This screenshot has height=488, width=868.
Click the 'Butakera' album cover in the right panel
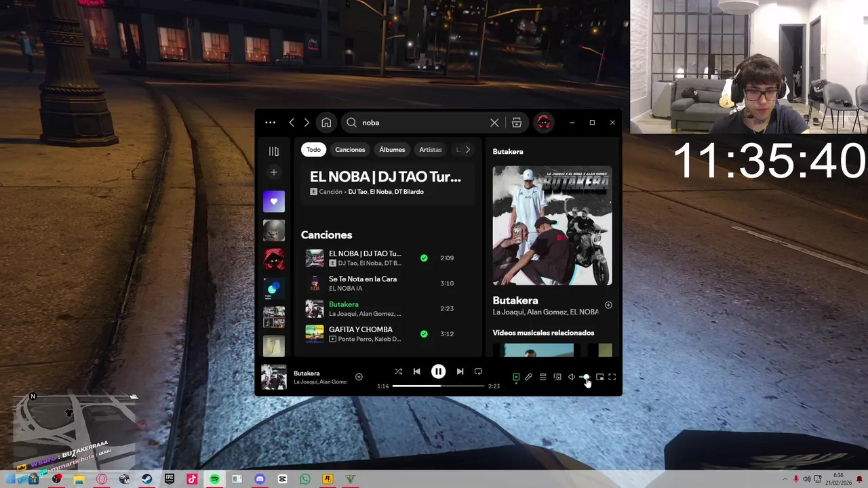tap(552, 226)
